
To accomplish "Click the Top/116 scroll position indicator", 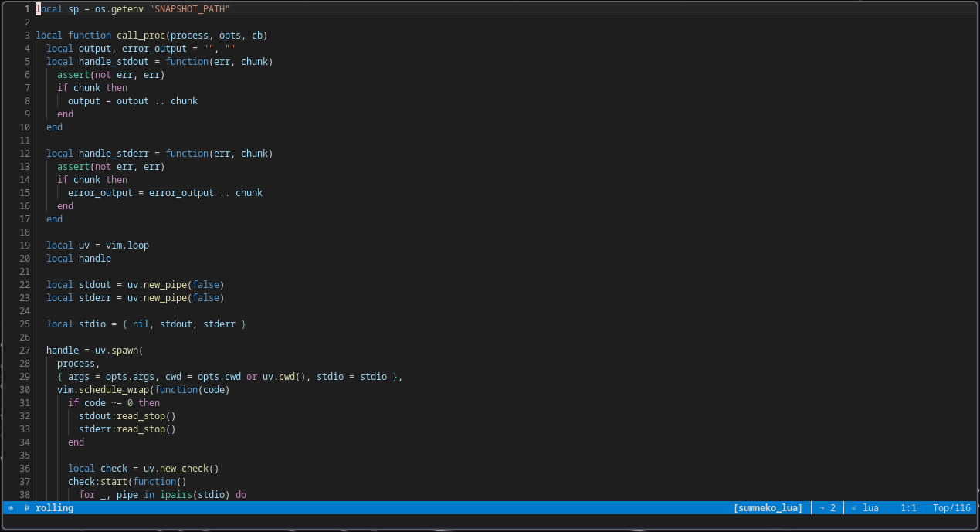I will click(951, 508).
